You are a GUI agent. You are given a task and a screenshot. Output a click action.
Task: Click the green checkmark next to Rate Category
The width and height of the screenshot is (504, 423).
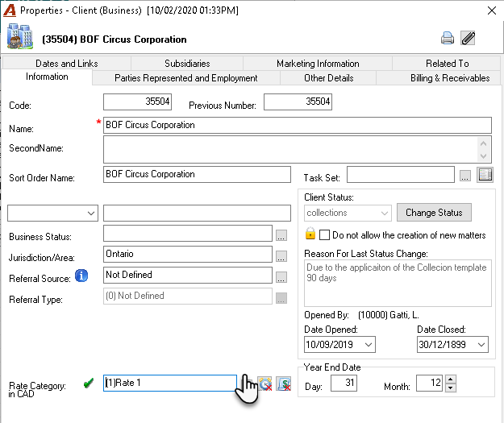tap(89, 383)
